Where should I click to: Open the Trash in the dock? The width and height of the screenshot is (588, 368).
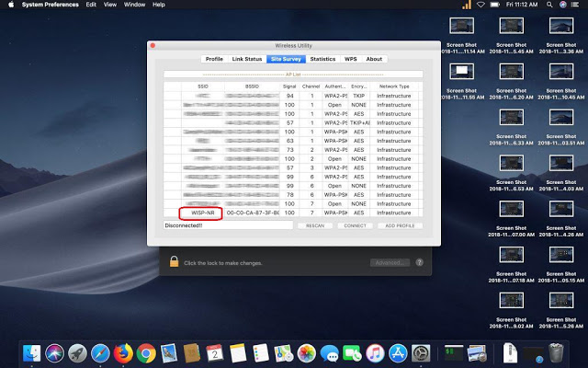(x=557, y=352)
